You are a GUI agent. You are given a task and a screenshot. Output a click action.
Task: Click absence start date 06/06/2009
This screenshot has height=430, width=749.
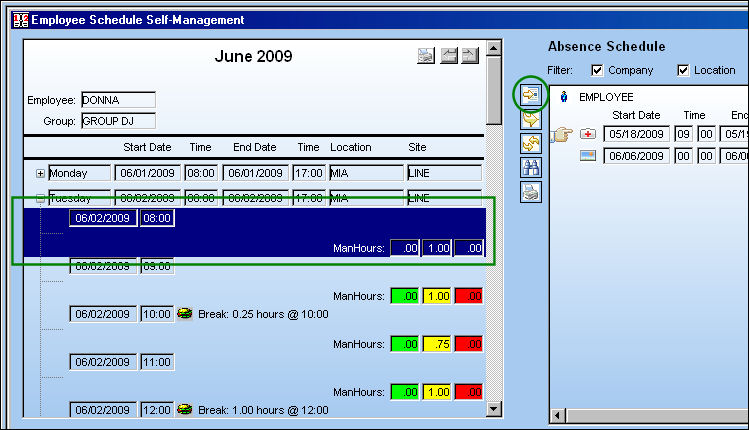pos(636,156)
